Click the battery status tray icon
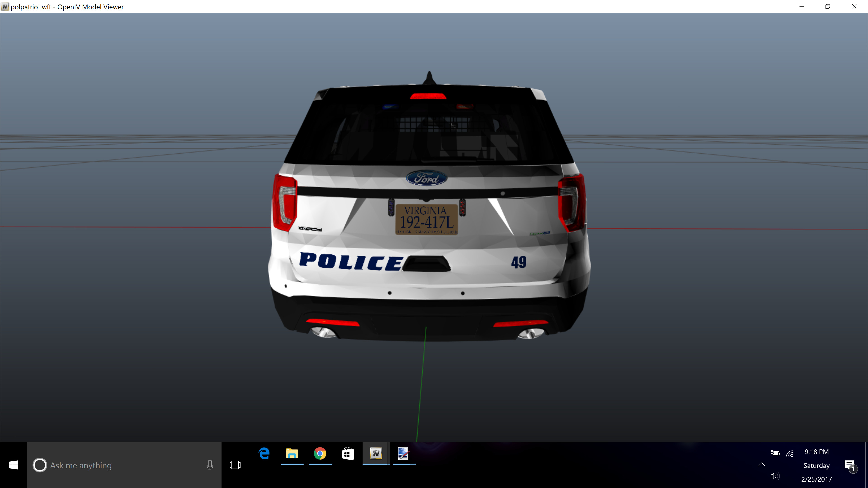Screen dimensions: 868x488 [775, 454]
